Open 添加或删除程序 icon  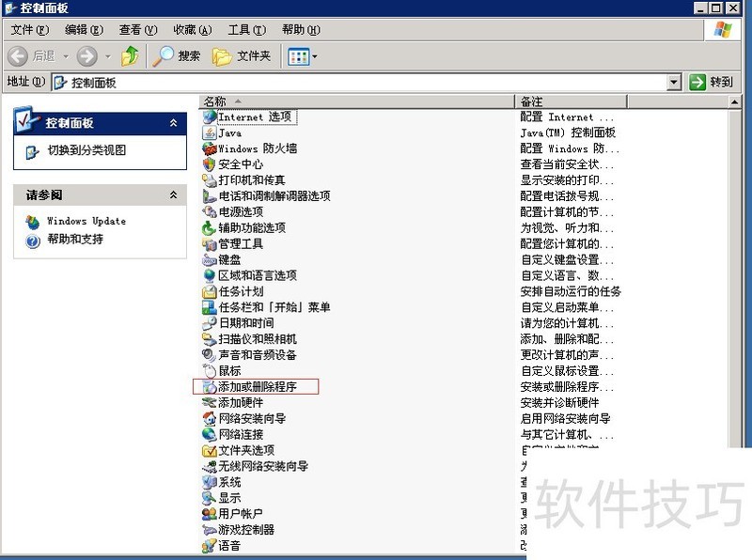[x=209, y=386]
